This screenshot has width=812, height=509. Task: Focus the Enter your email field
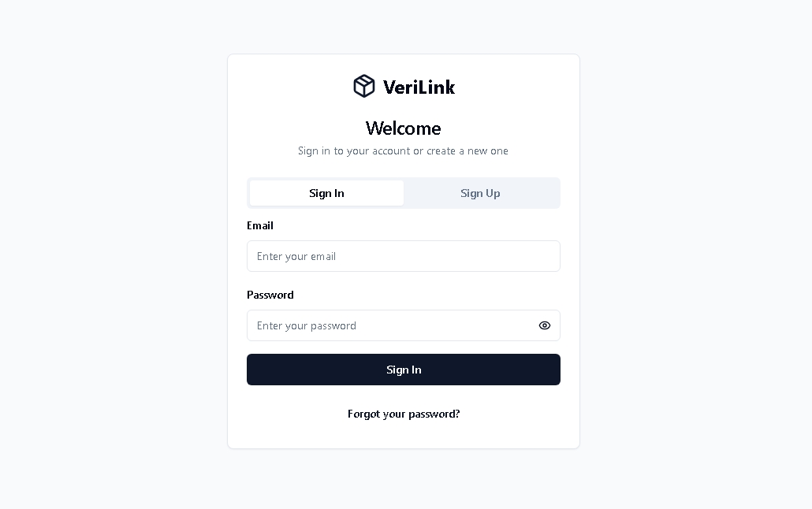[x=404, y=256]
